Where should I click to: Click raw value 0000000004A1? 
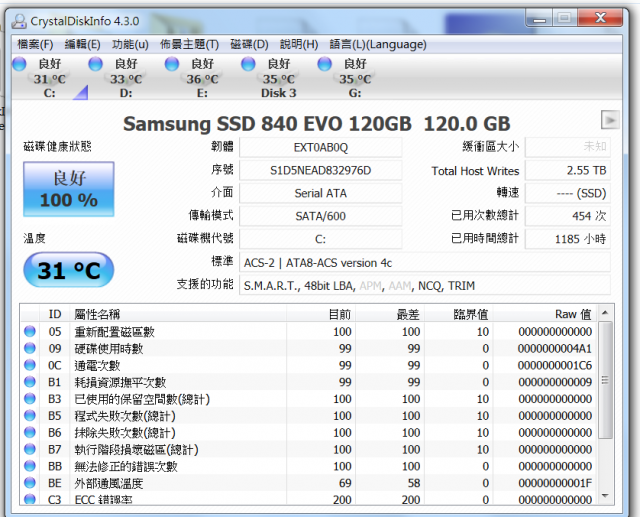coord(555,348)
